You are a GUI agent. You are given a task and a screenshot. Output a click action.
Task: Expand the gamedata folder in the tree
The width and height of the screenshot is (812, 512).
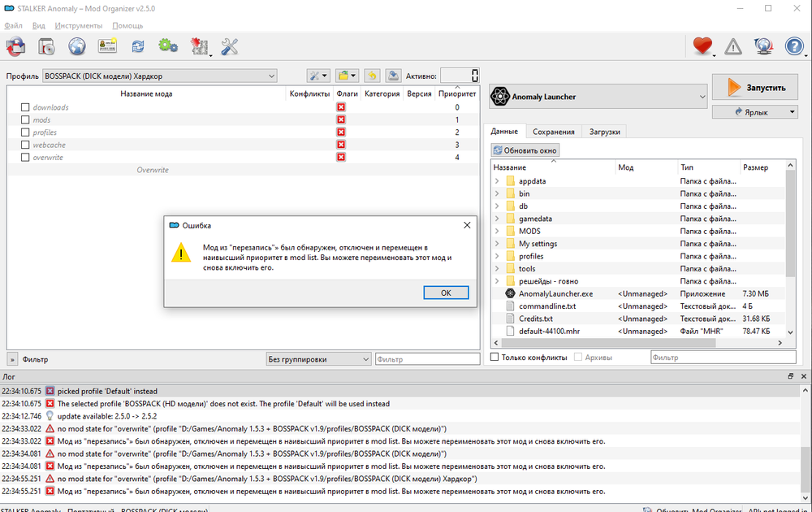point(497,219)
